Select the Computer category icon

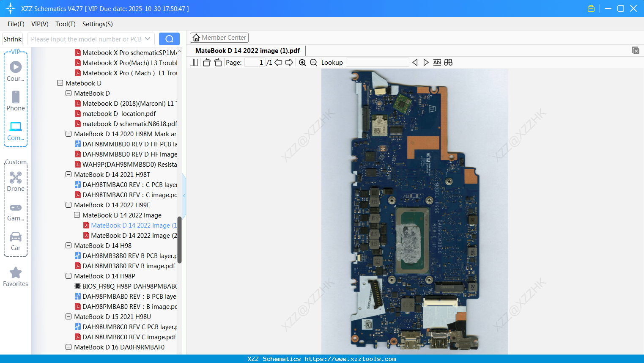[16, 131]
